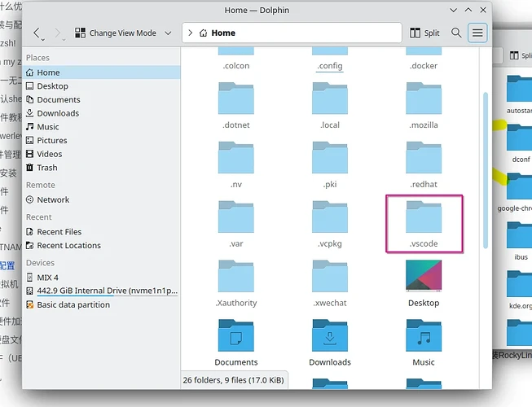This screenshot has width=532, height=407.
Task: Open the Change View Mode dropdown arrow
Action: point(168,33)
